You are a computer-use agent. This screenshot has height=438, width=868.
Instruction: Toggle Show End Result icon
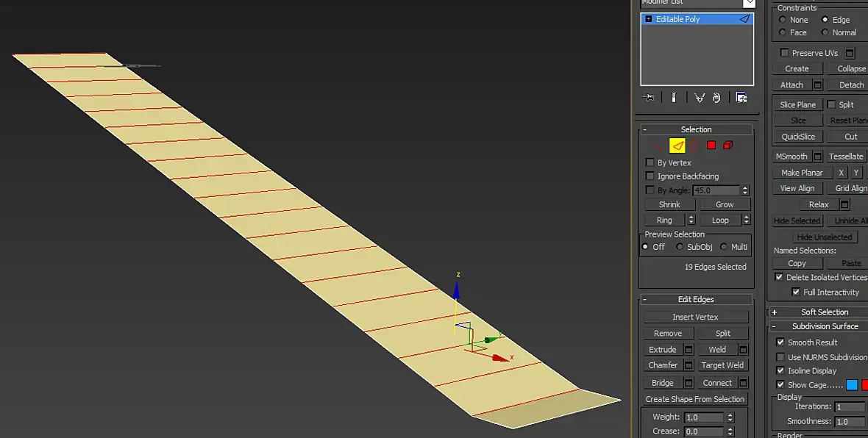(x=674, y=97)
